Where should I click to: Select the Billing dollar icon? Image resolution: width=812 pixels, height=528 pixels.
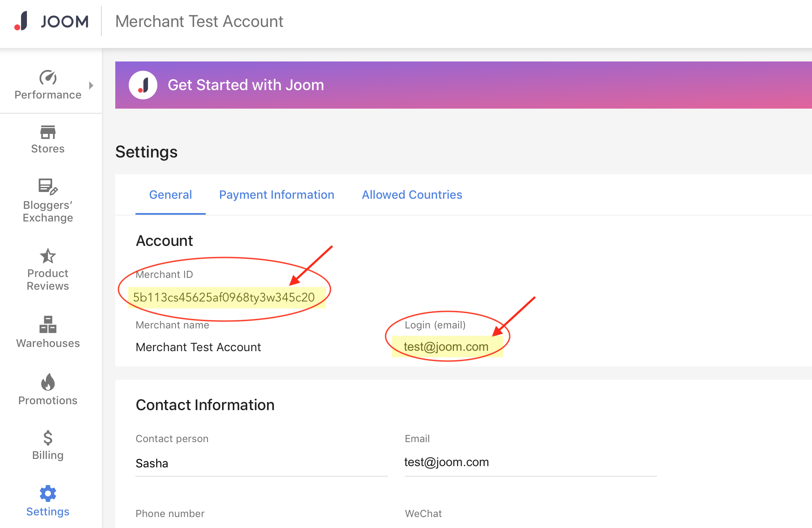(x=48, y=439)
